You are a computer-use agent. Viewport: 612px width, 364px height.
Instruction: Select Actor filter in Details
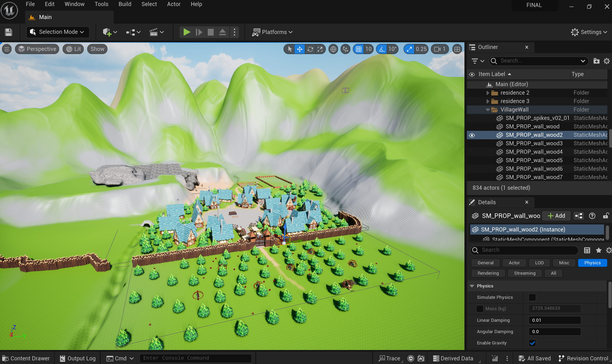pyautogui.click(x=514, y=263)
